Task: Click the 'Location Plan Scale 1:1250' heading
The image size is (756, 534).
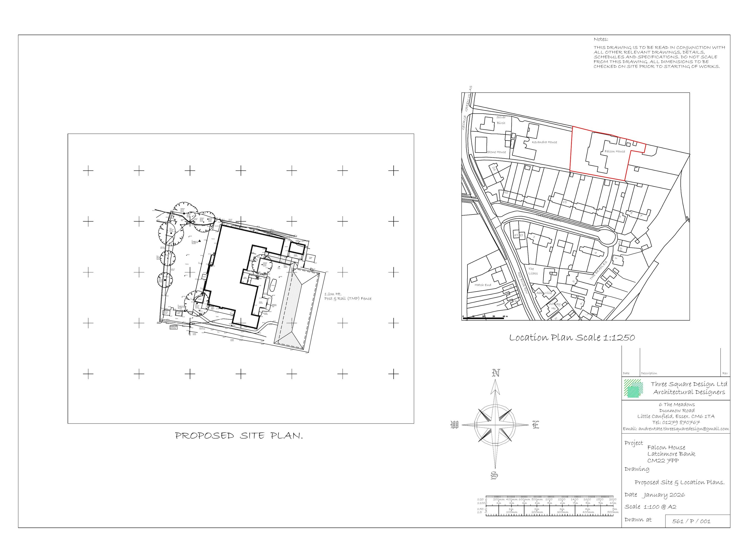Action: pos(572,338)
